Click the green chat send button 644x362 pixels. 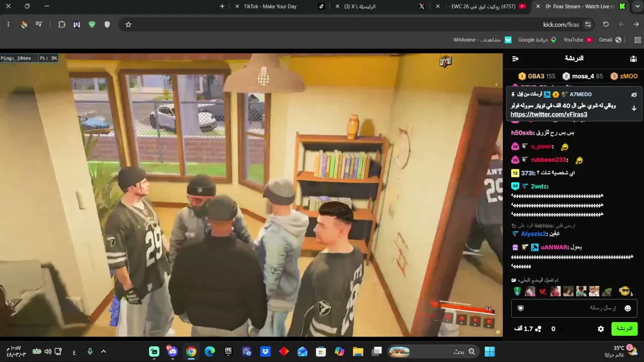click(624, 329)
